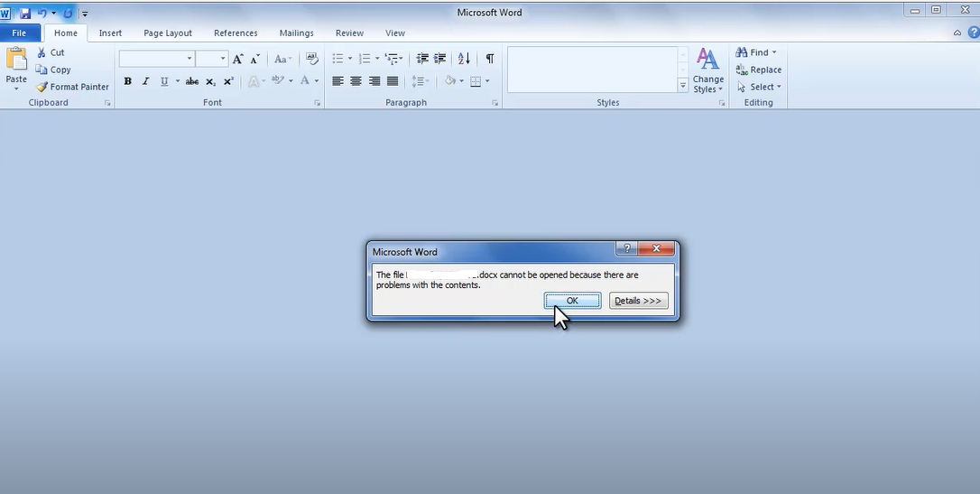Click the dialog's help question mark button

627,248
